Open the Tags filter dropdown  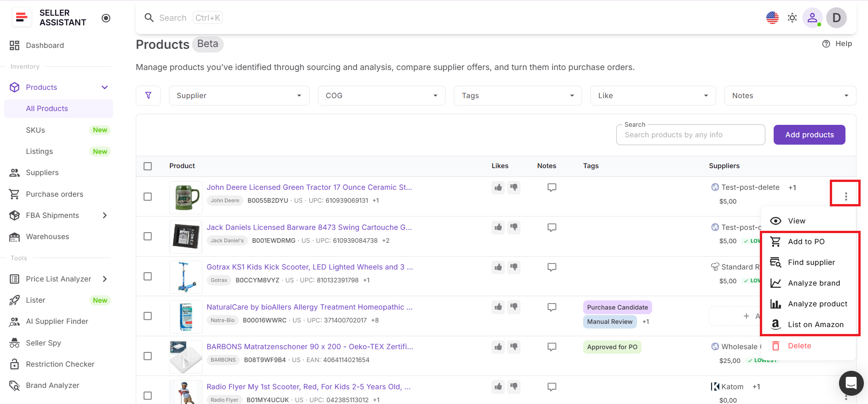[x=518, y=95]
